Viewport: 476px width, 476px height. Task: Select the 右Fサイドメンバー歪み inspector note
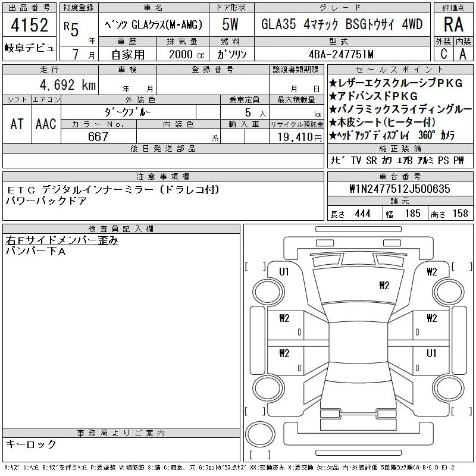tap(62, 240)
